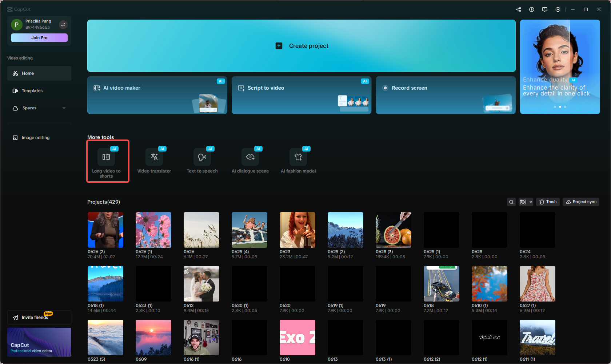
Task: Open the pink Exo project 0610
Action: (x=297, y=337)
